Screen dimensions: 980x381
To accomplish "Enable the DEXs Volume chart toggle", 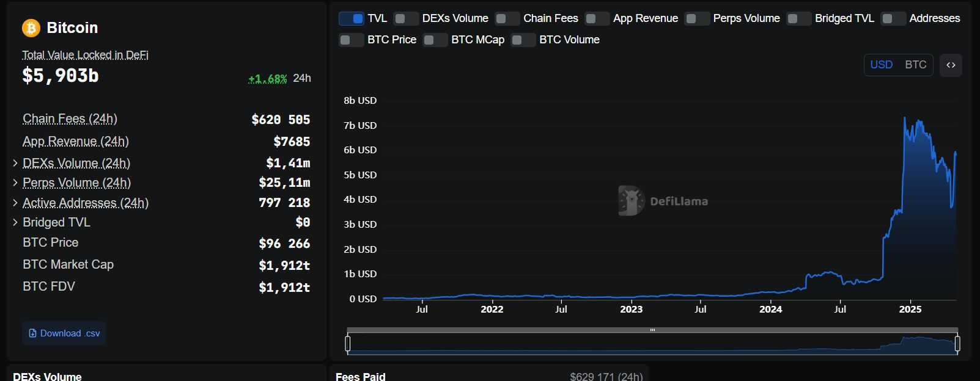I will (406, 18).
